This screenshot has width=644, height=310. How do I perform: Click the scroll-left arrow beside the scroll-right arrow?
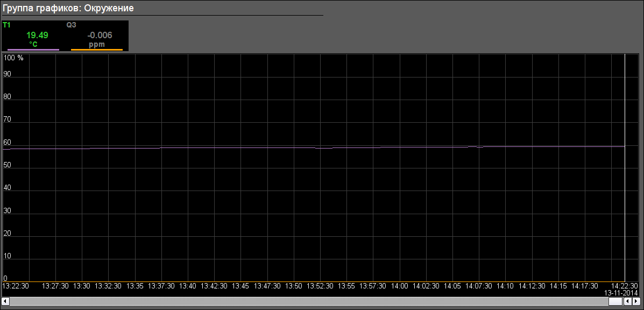(627, 301)
